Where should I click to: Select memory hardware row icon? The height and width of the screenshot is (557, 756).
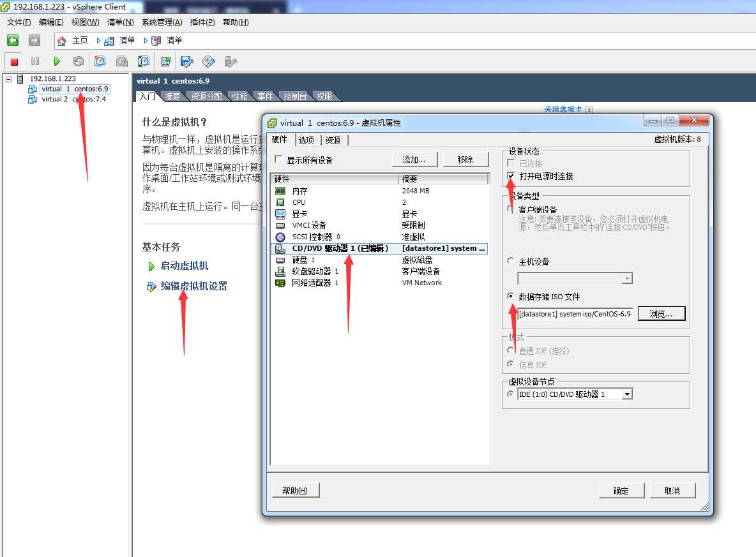point(280,191)
